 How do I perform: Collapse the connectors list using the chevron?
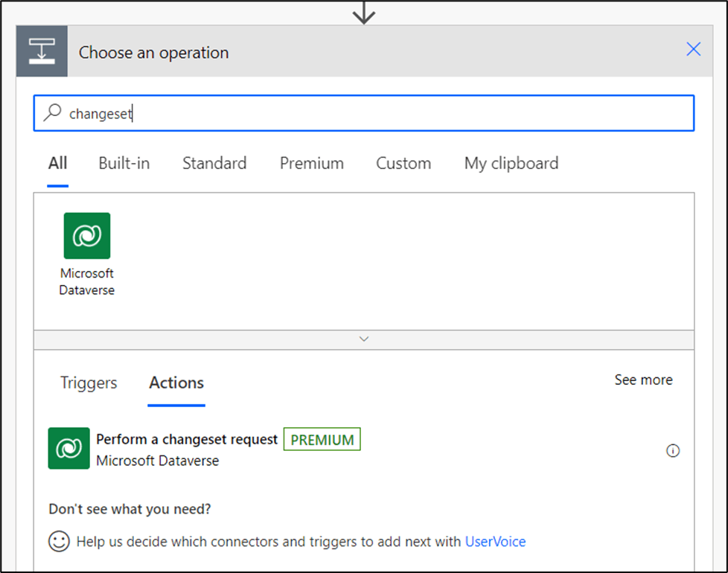click(364, 339)
